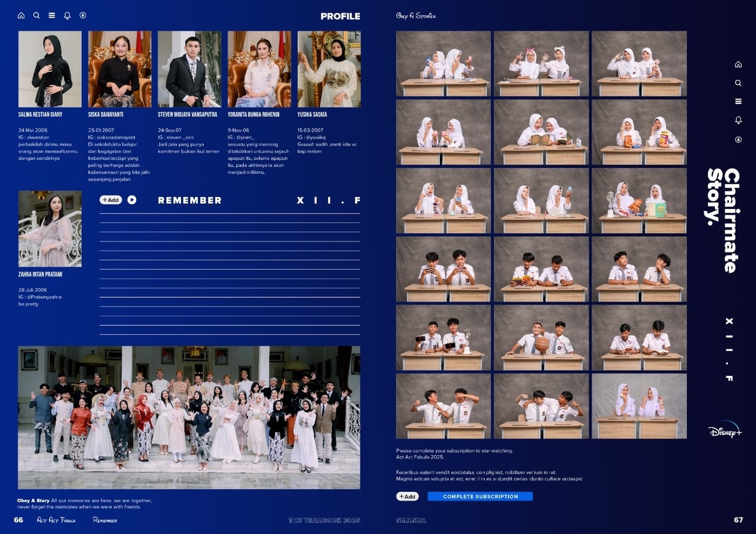The height and width of the screenshot is (534, 756).
Task: Click the date '25-01-2007'
Action: [101, 130]
